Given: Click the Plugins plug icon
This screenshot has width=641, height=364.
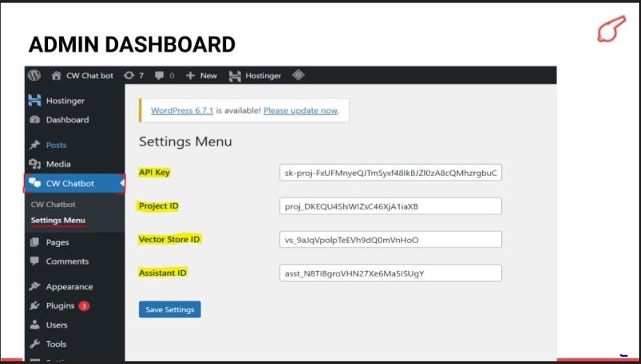Looking at the screenshot, I should point(35,306).
